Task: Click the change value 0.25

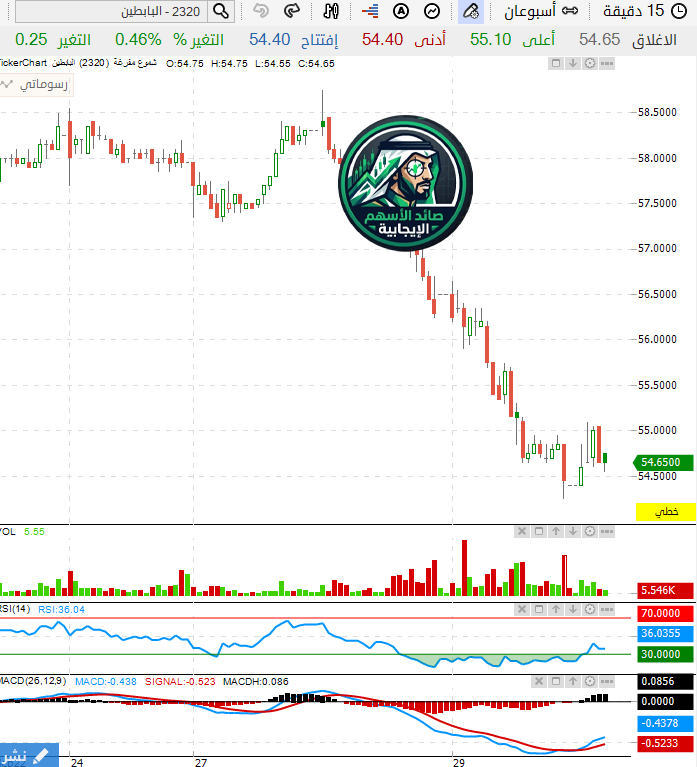Action: [x=31, y=40]
